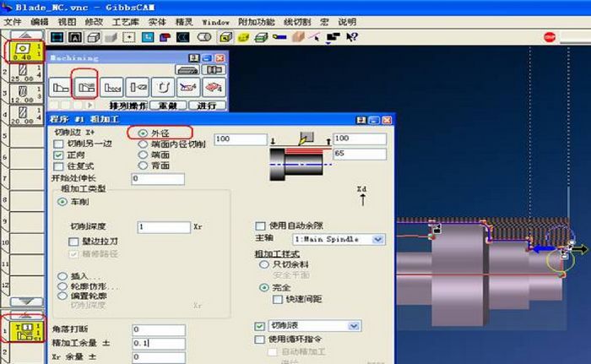Select tool tile 3 labeled 12.00
The width and height of the screenshot is (591, 364).
coord(25,94)
